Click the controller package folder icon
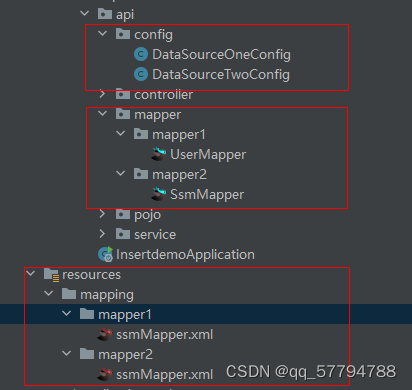Screen dimensions: 412x390 click(123, 94)
